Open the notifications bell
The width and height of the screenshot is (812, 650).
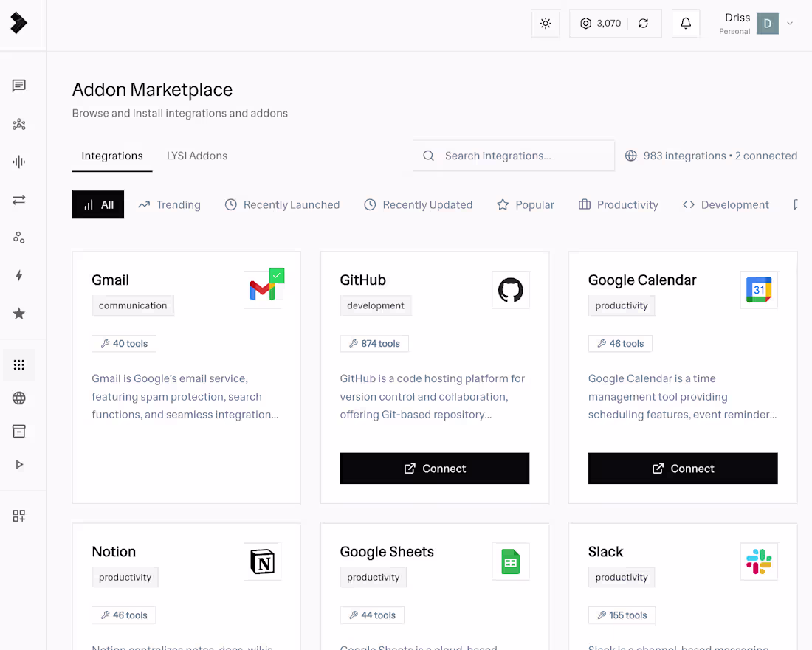(x=686, y=24)
